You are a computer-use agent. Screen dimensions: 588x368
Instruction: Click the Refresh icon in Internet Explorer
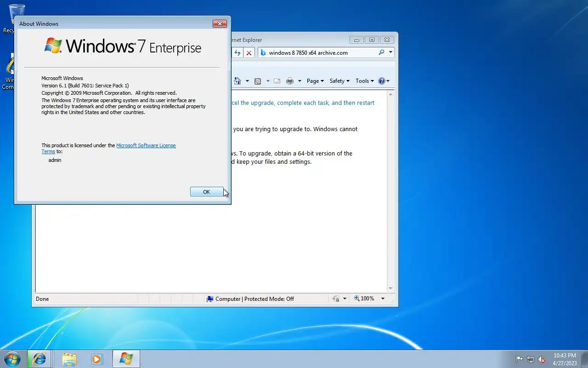[x=237, y=52]
